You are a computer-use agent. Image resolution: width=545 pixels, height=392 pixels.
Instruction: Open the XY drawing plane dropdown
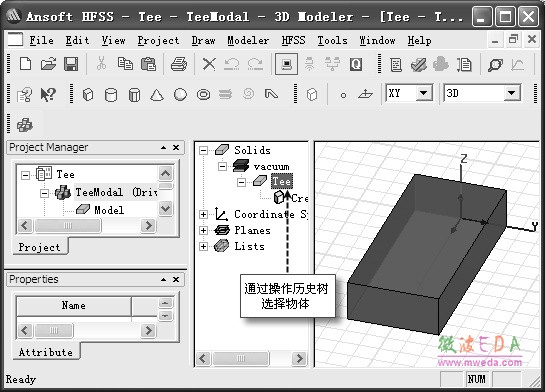click(x=424, y=93)
